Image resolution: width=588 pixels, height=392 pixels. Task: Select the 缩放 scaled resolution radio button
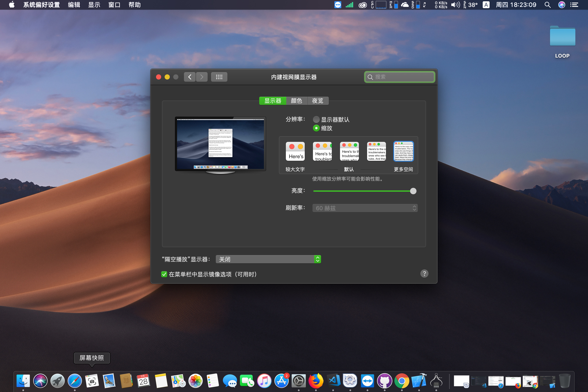pos(316,128)
